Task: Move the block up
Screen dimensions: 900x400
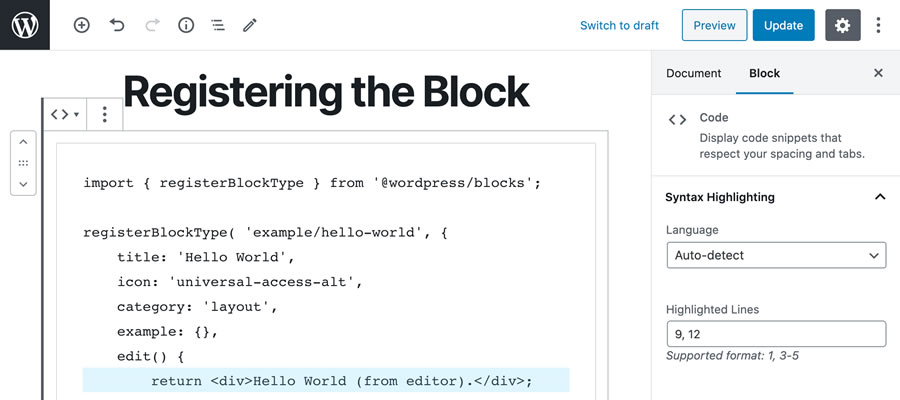Action: click(23, 142)
